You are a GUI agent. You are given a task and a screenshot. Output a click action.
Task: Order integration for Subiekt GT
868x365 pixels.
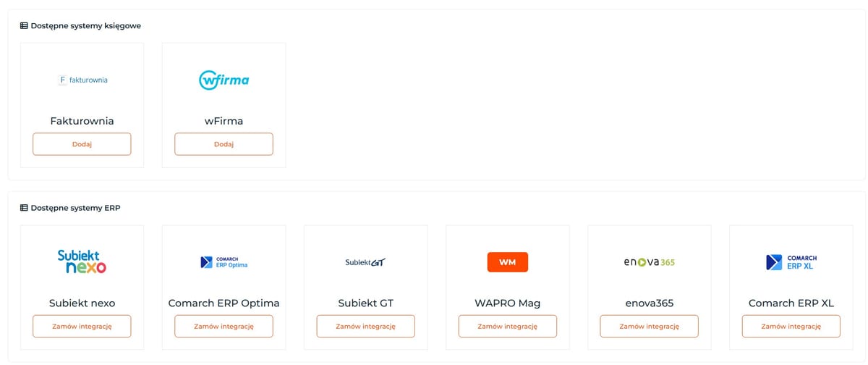click(365, 327)
